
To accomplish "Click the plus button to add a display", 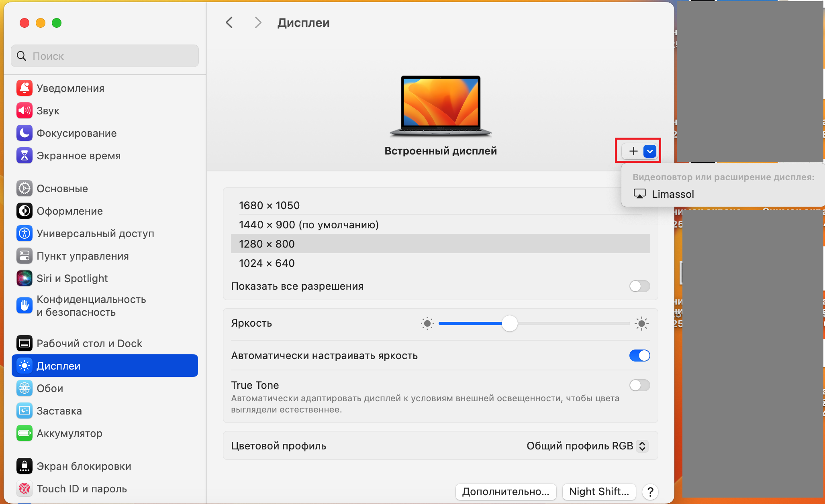I will [633, 151].
